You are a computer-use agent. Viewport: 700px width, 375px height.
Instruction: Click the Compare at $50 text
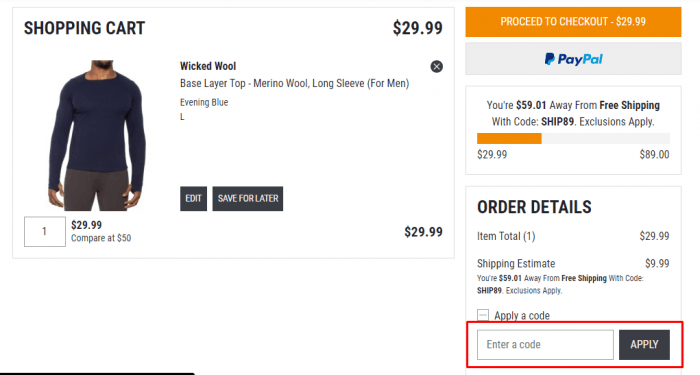click(101, 238)
